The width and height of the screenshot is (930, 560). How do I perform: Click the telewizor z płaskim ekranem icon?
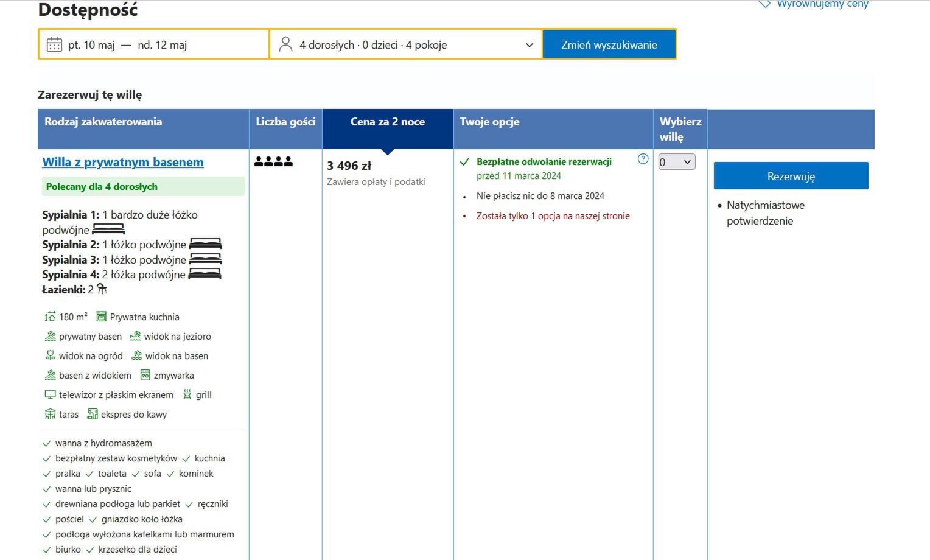point(50,394)
